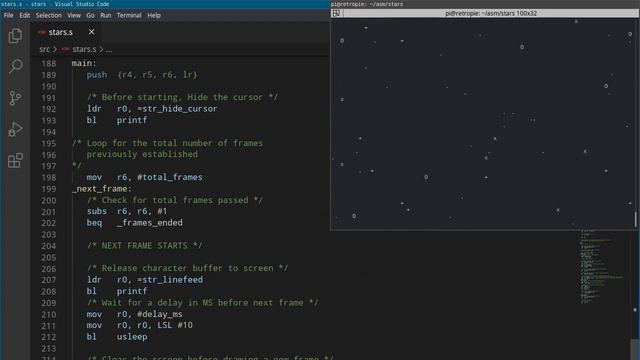
Task: Click subs instruction on line 201
Action: pyautogui.click(x=97, y=211)
